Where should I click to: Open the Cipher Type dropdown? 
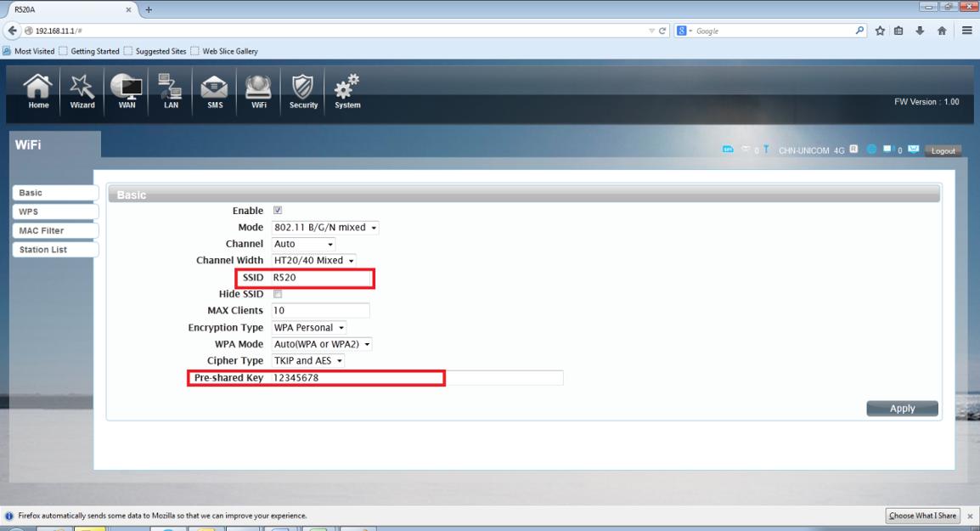(307, 361)
